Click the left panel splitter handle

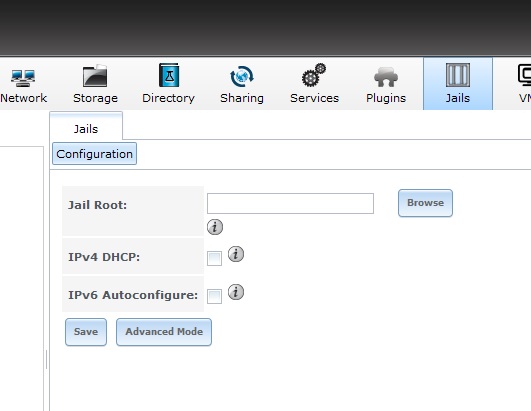(x=46, y=360)
